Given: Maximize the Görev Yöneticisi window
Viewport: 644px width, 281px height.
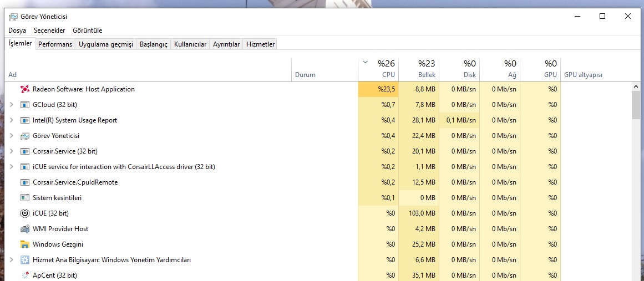Looking at the screenshot, I should (602, 17).
